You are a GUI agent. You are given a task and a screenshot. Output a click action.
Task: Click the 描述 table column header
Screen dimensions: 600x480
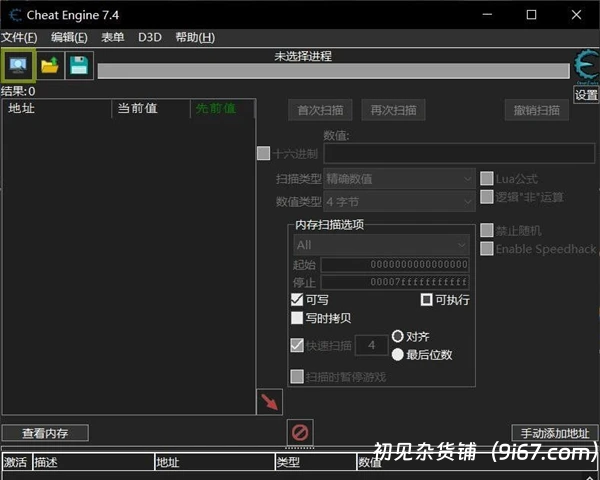coord(93,462)
